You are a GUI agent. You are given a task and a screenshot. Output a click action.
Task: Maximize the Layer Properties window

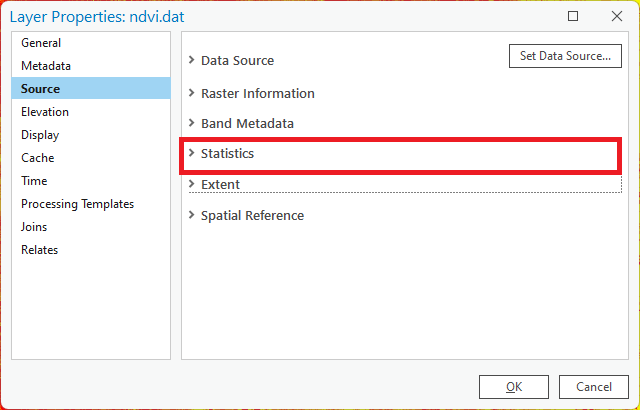[573, 16]
